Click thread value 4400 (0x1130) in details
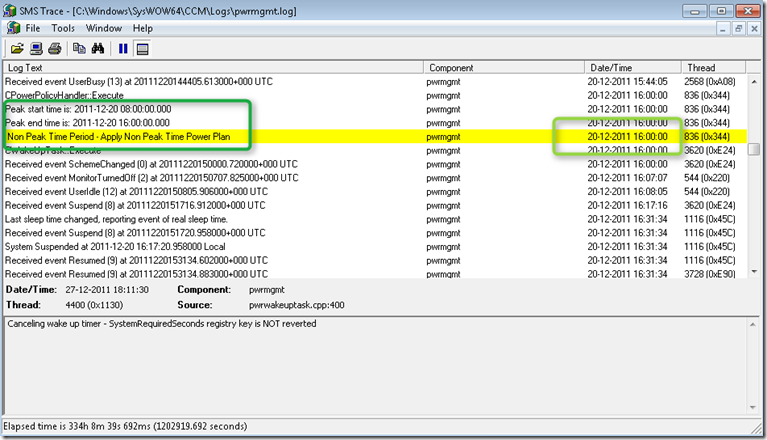Image resolution: width=767 pixels, height=440 pixels. (94, 305)
